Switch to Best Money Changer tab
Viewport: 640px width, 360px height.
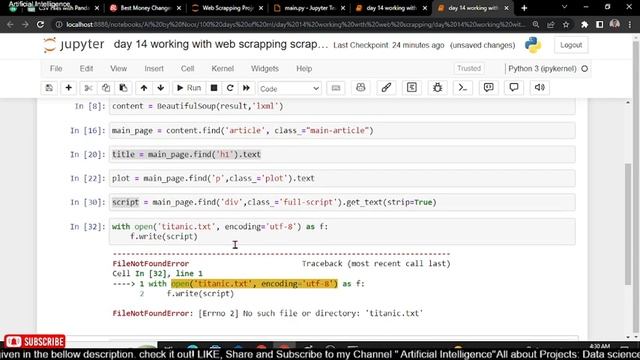click(145, 8)
